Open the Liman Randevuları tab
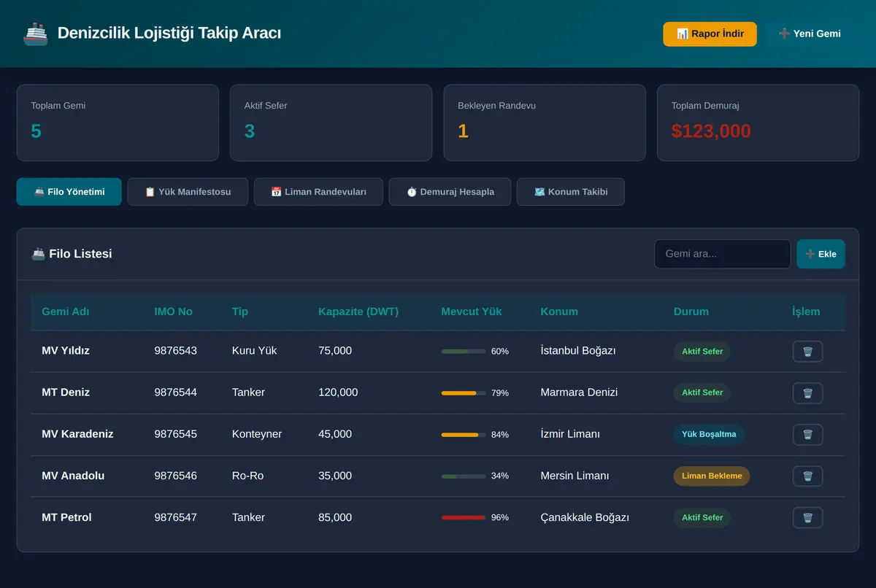Viewport: 876px width, 588px height. [x=318, y=192]
